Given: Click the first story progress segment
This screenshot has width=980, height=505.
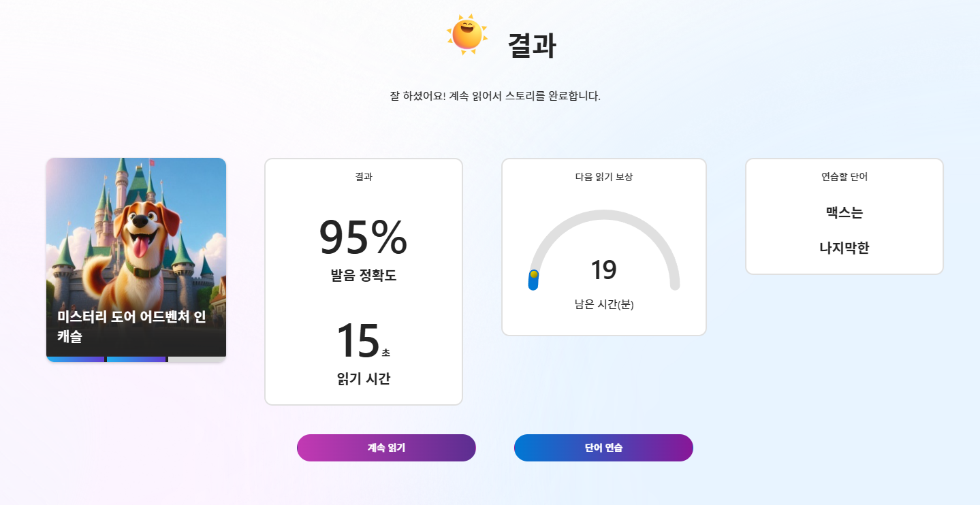Looking at the screenshot, I should click(75, 359).
